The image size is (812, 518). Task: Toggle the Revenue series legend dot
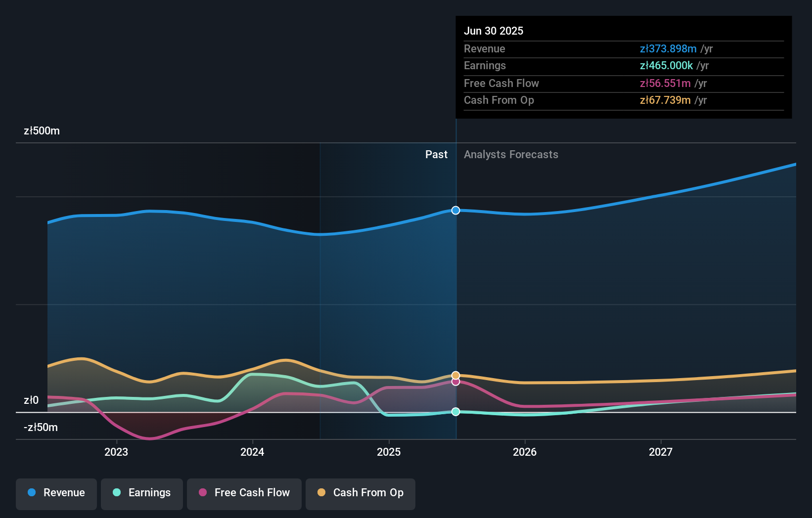pyautogui.click(x=33, y=493)
